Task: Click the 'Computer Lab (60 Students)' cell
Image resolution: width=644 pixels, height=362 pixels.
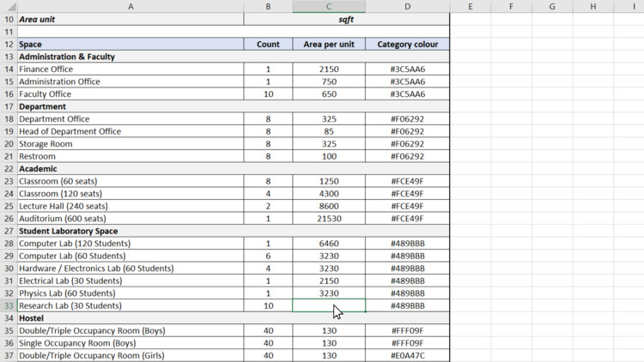Action: 131,256
